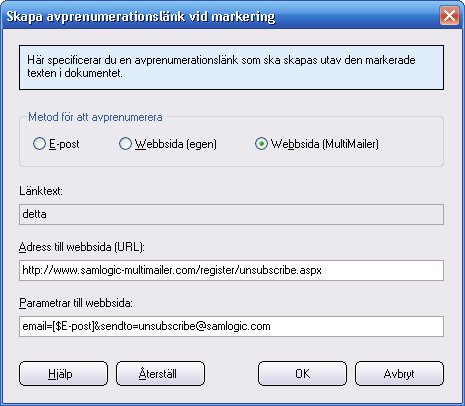Close the dialog with the red X
465x406 pixels.
pos(449,15)
